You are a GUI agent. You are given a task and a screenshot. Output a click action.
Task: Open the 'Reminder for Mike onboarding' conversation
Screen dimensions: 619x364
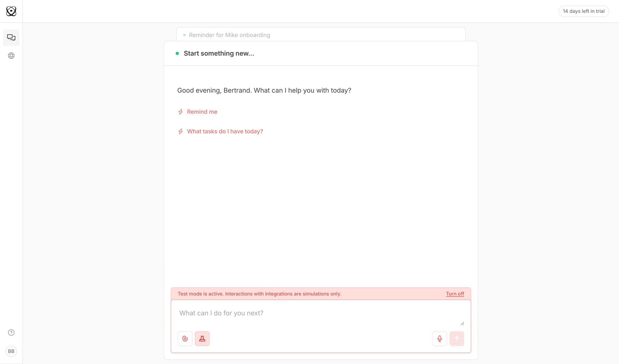click(x=229, y=35)
